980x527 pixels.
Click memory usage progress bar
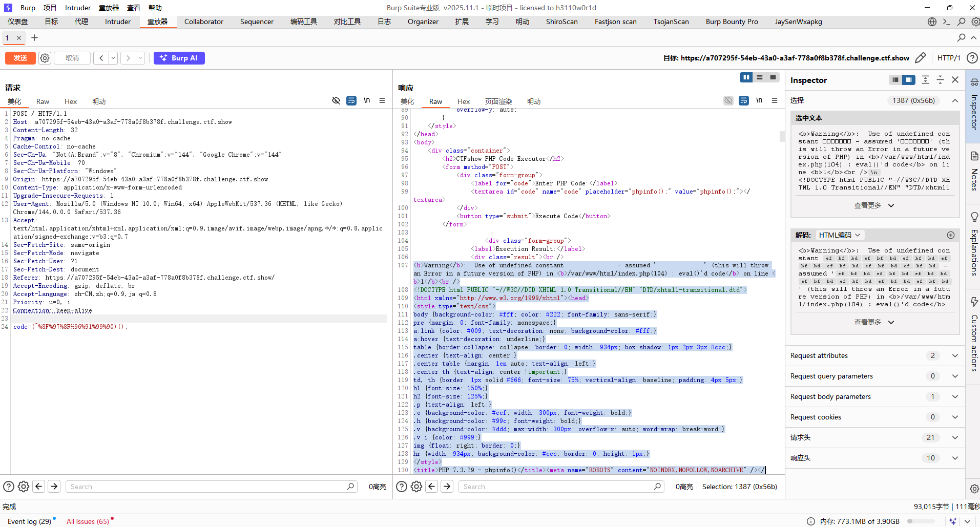(920, 521)
